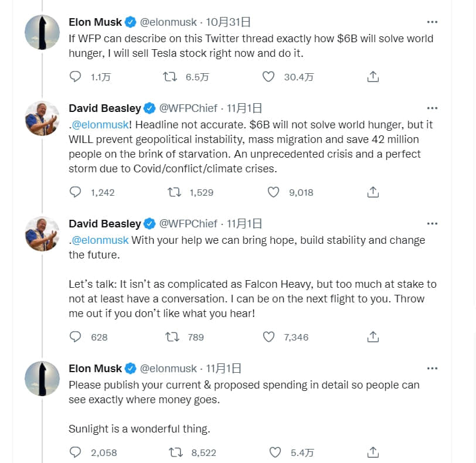
Task: Reply to Beasley's tweet with 1,242 replies
Action: click(75, 192)
